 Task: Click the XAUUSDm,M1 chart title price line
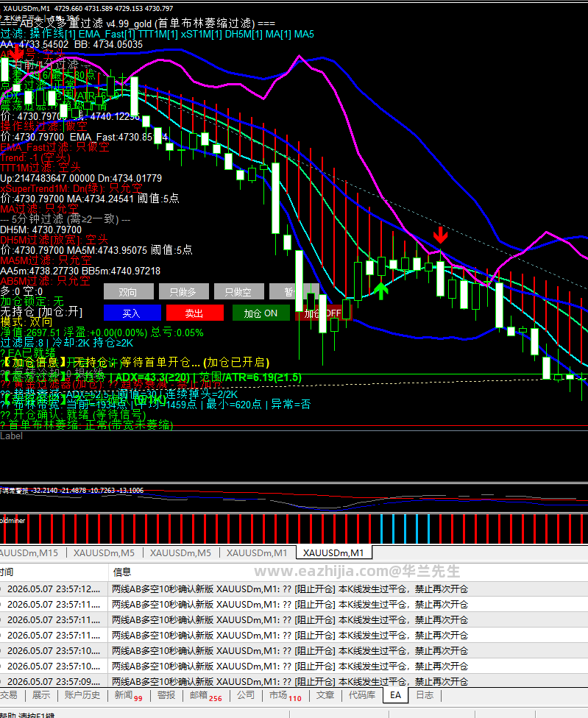(88, 8)
